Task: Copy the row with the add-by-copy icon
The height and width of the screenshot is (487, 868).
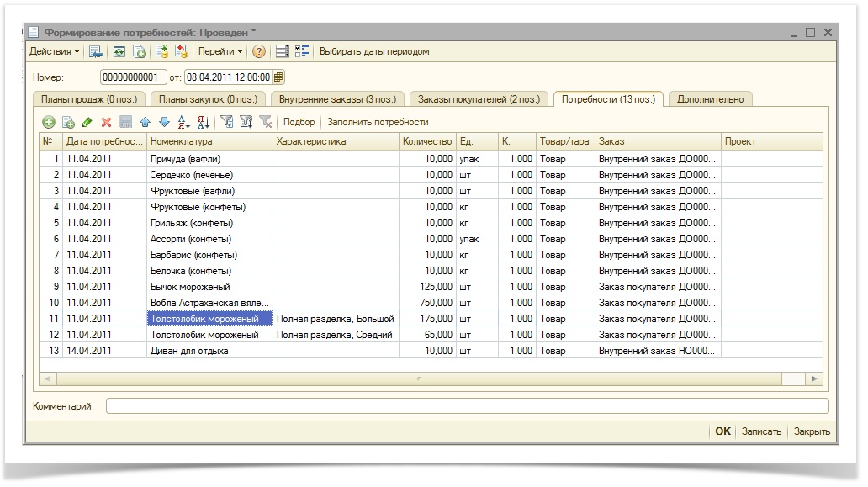Action: pyautogui.click(x=68, y=122)
